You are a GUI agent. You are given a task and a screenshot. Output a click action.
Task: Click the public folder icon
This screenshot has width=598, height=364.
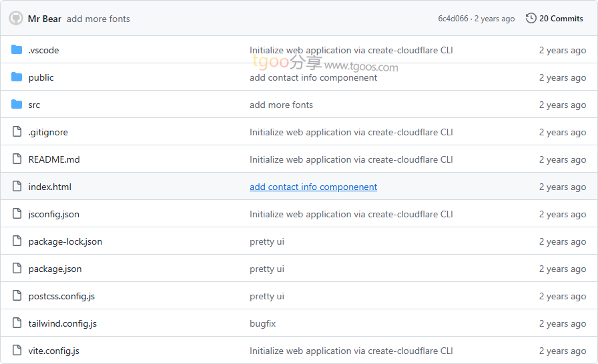pos(17,77)
